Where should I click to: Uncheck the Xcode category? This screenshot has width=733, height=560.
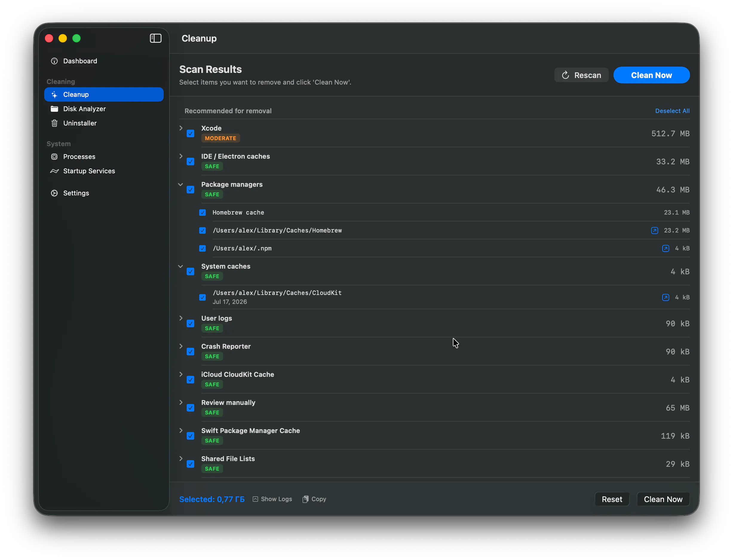[190, 134]
